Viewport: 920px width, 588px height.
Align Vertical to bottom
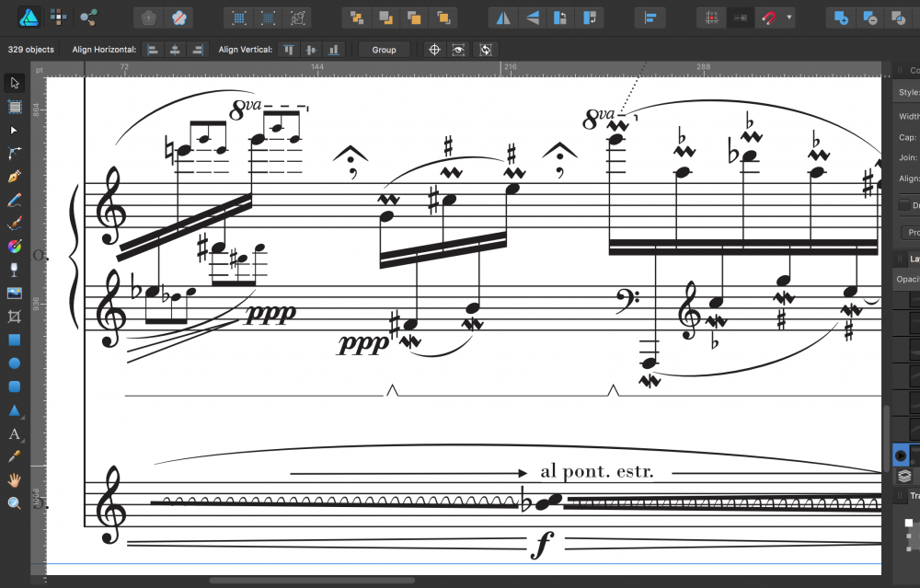333,50
